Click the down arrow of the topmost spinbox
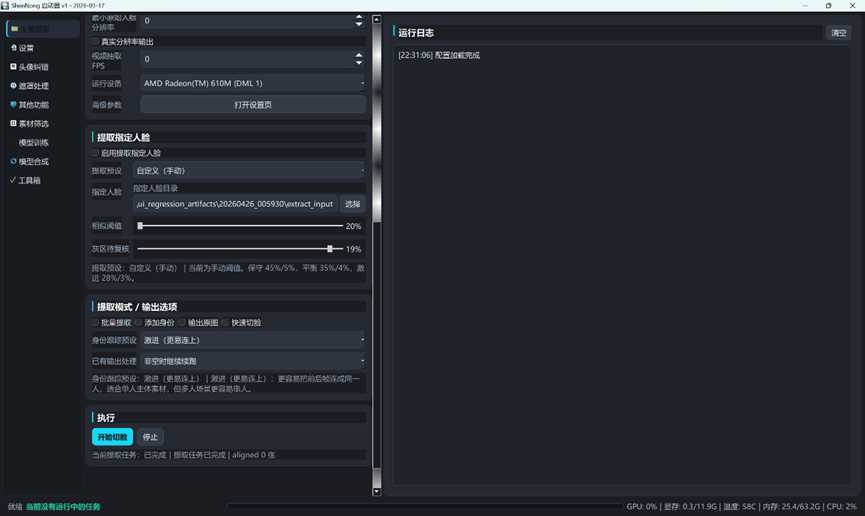Viewport: 865px width, 516px height. coord(359,24)
